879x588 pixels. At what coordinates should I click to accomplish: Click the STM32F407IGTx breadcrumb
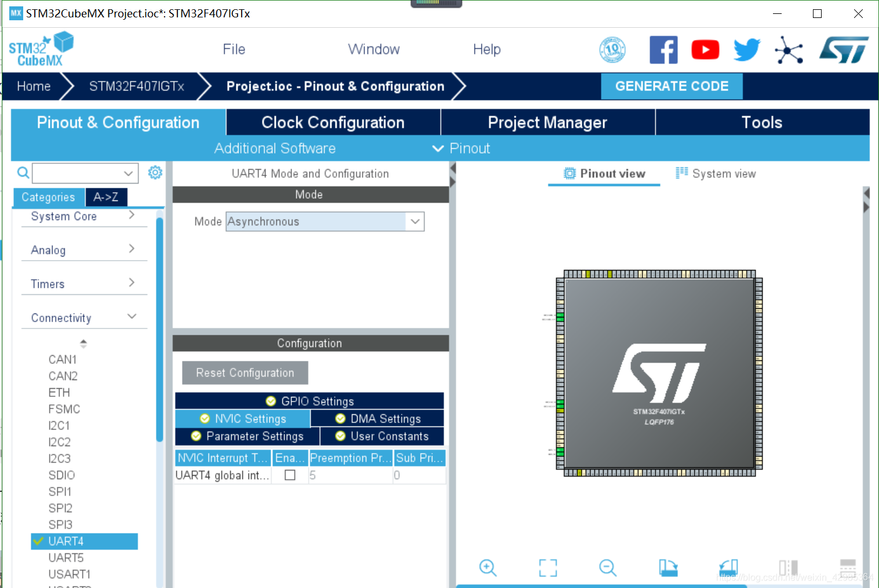(137, 86)
